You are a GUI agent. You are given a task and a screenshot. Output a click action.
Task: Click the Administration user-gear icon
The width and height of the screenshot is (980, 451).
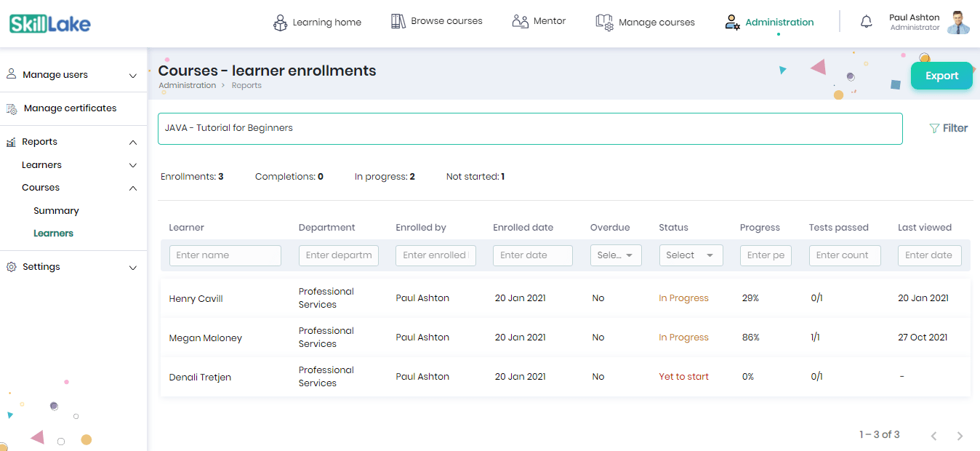[732, 23]
